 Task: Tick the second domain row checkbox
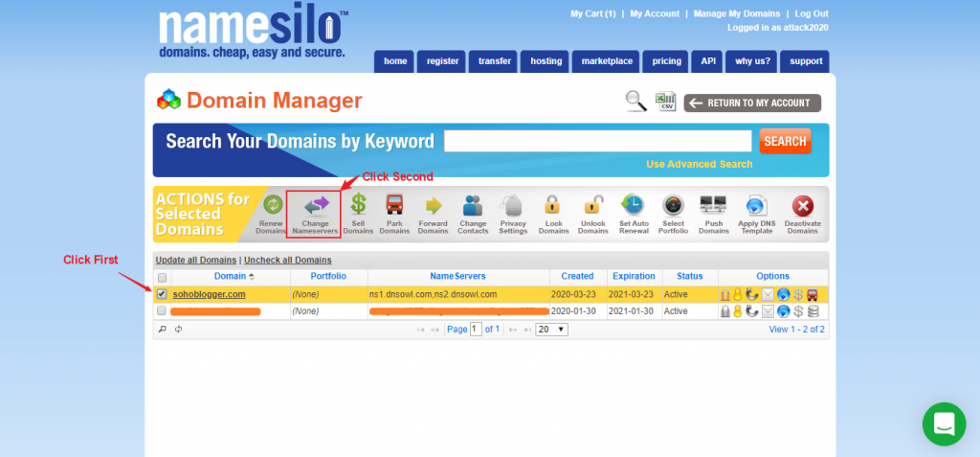coord(162,311)
